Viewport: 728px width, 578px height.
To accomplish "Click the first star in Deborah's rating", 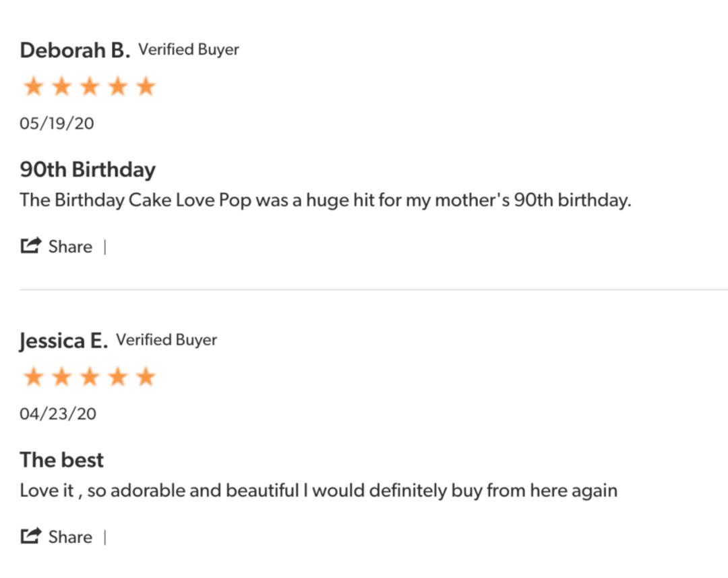I will [33, 87].
